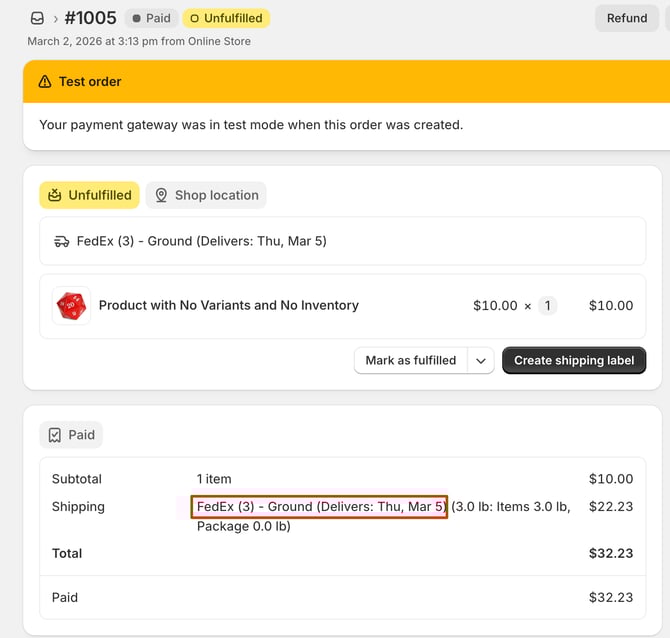Click the Shop location pin icon
This screenshot has height=638, width=670.
click(x=161, y=195)
